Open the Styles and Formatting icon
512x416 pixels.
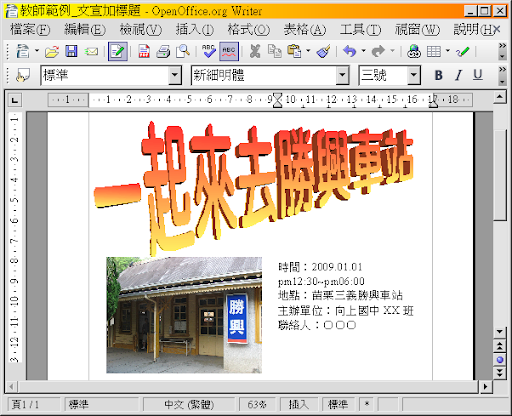point(23,75)
